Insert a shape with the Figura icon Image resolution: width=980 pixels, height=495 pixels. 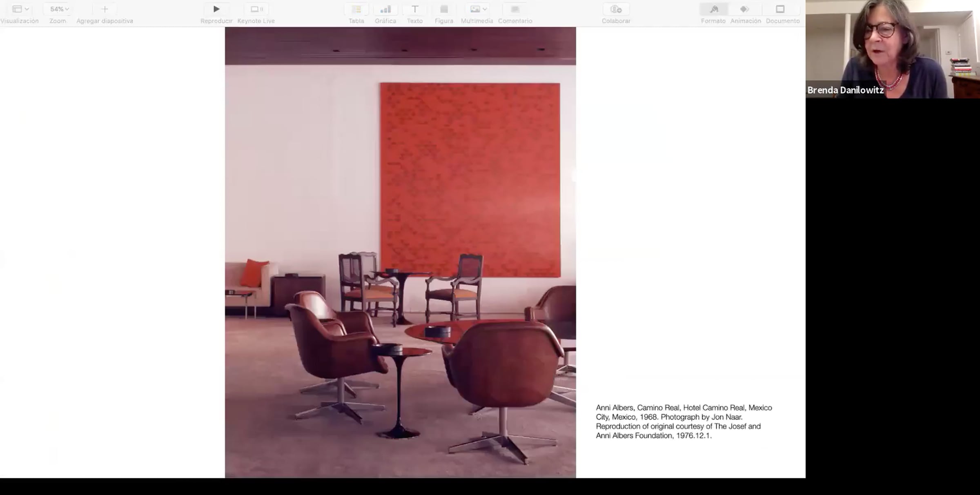(444, 9)
